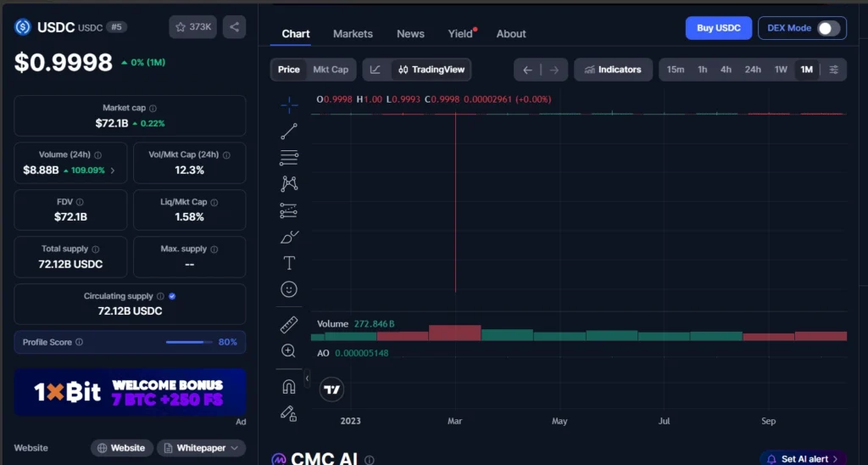Show Liq/Mkt Cap info icon

click(214, 202)
